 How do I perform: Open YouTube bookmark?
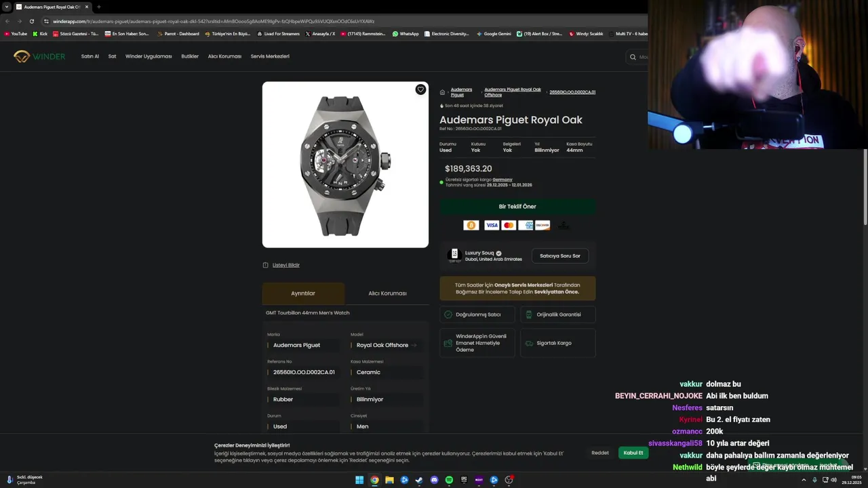(x=16, y=34)
